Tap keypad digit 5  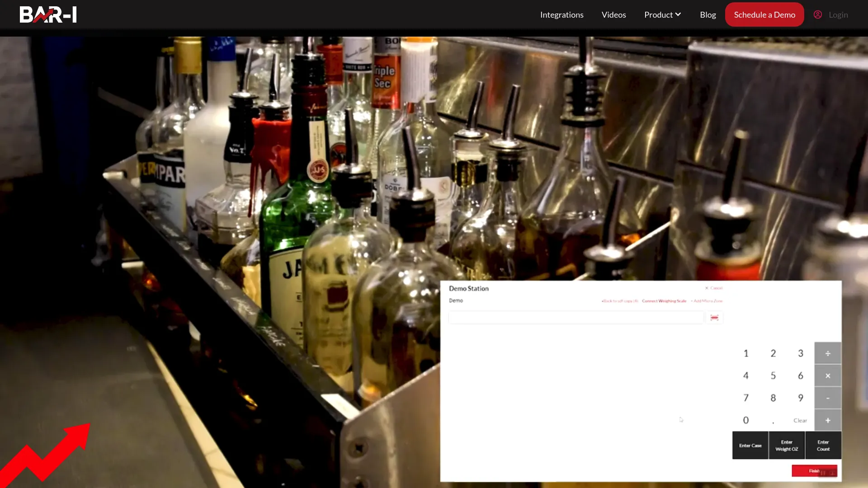pos(773,375)
